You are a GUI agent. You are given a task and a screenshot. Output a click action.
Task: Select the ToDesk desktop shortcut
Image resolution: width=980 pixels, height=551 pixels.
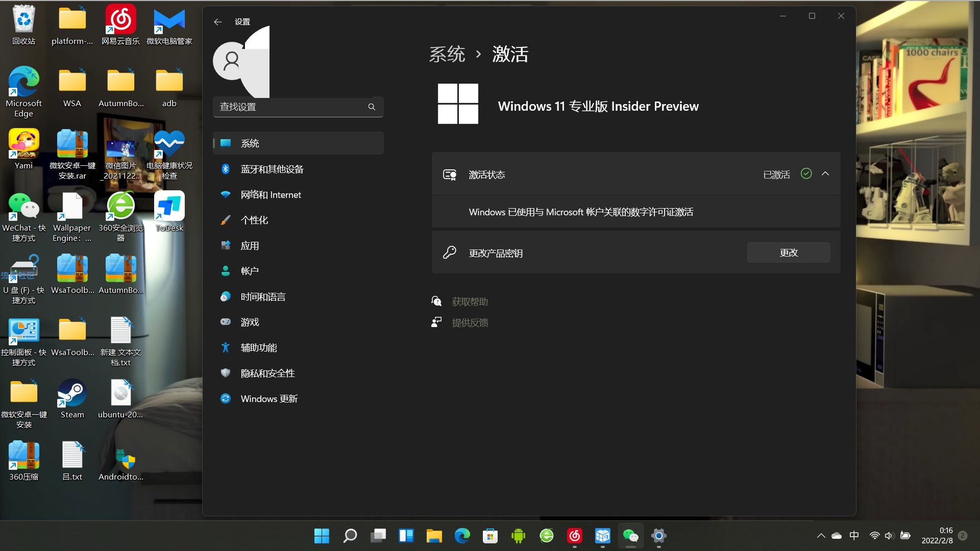tap(169, 211)
